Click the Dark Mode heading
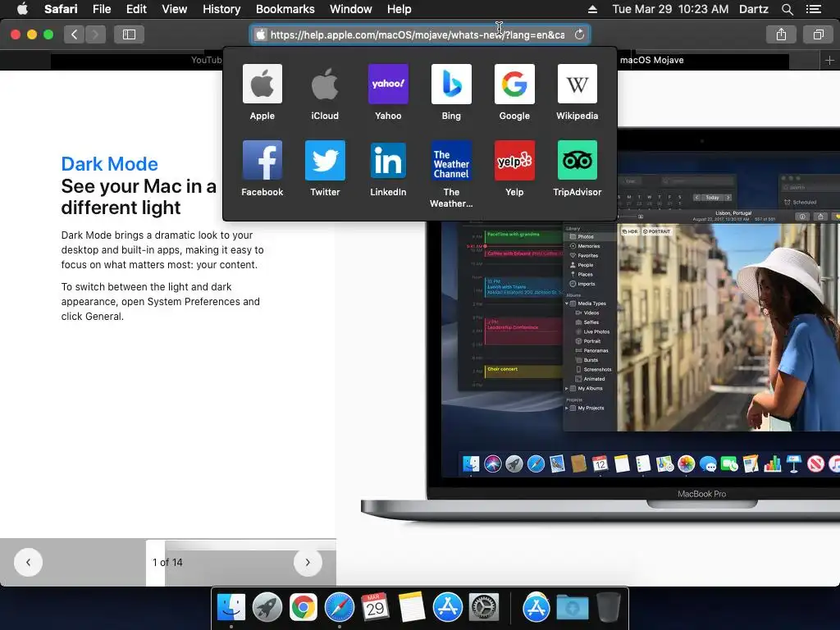 [109, 164]
